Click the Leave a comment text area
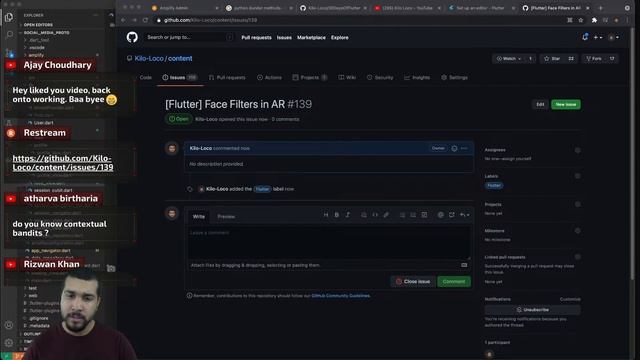The image size is (640, 360). point(329,243)
